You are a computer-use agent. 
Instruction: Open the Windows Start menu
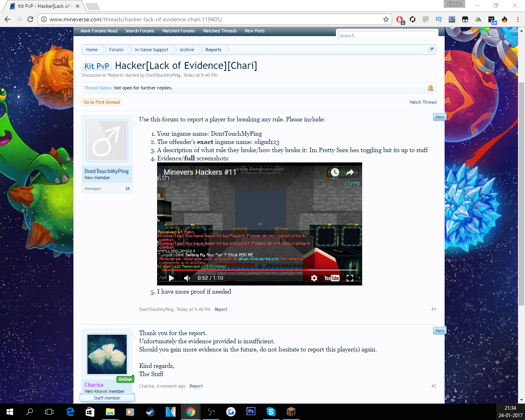point(10,412)
